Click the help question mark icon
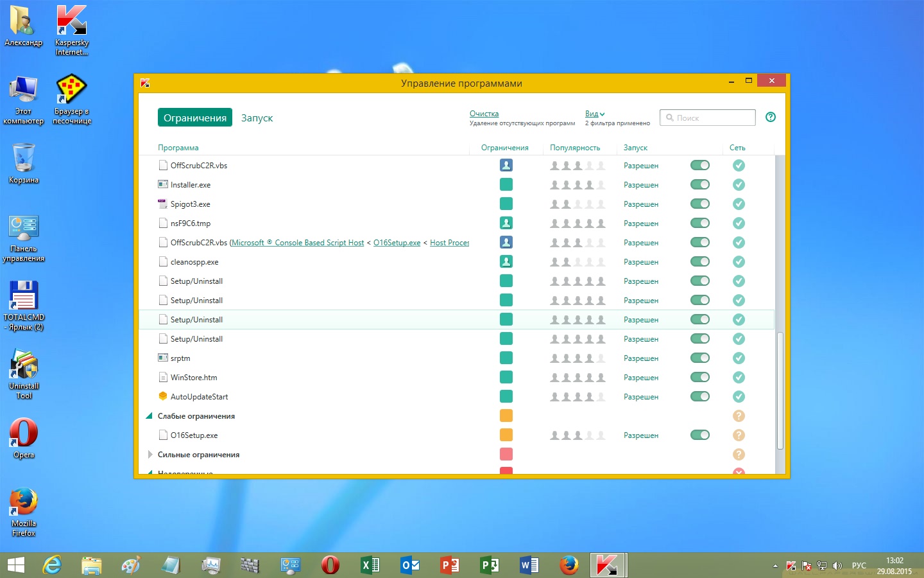This screenshot has width=924, height=578. 771,117
